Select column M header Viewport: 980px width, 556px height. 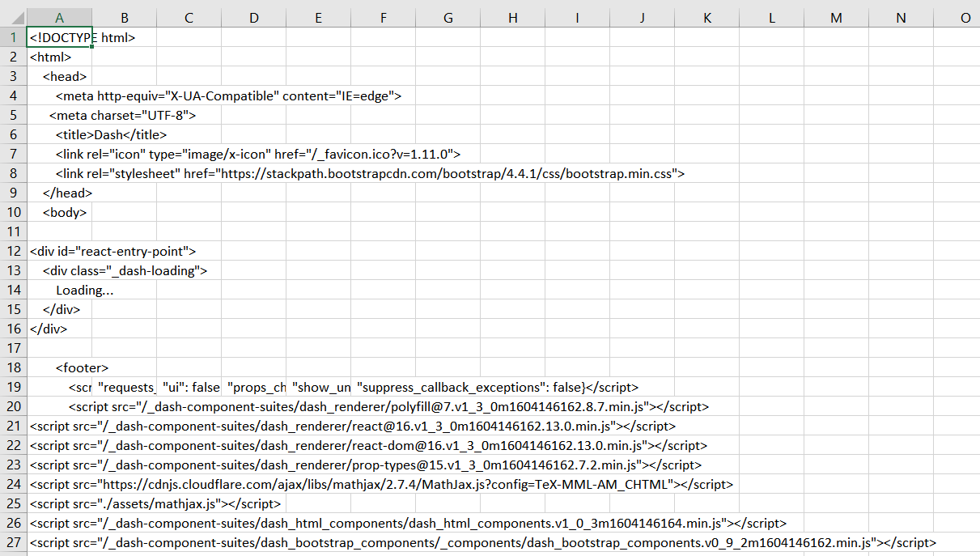pyautogui.click(x=837, y=18)
